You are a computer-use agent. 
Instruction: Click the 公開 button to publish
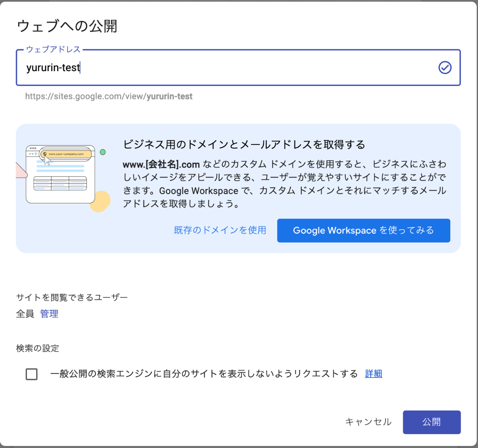432,422
